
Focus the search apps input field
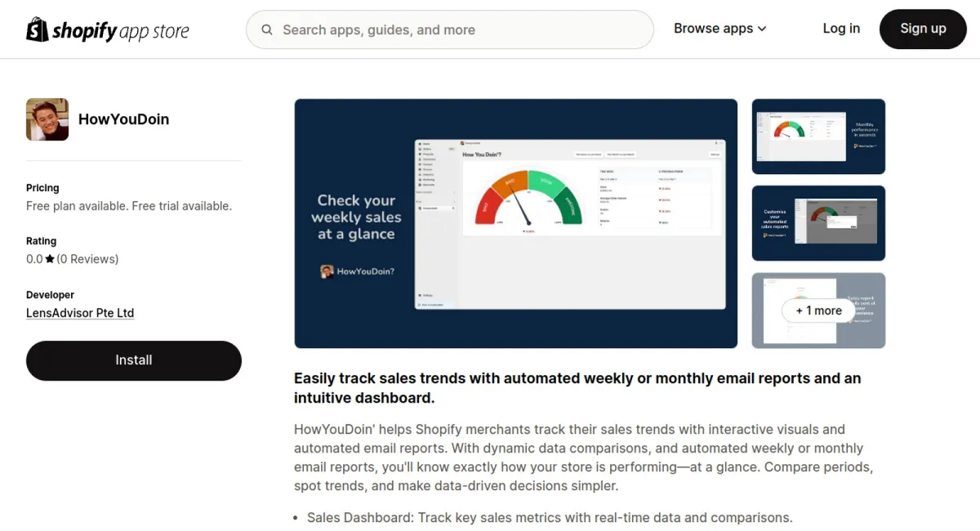click(x=450, y=30)
